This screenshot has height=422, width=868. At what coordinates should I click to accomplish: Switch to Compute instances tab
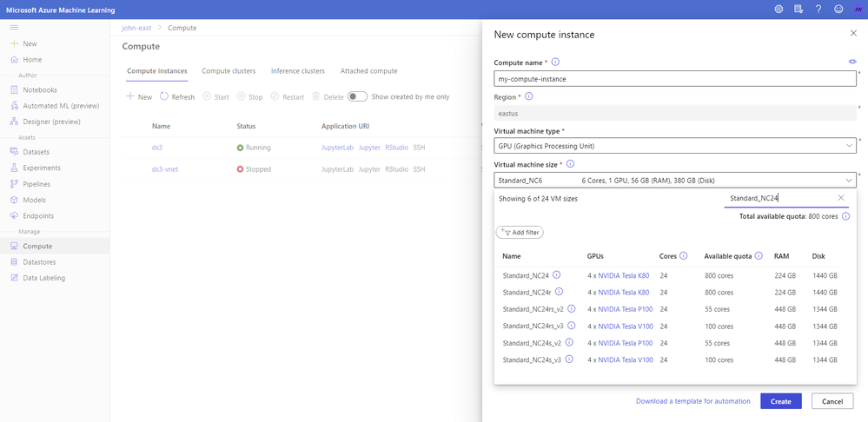[x=156, y=71]
